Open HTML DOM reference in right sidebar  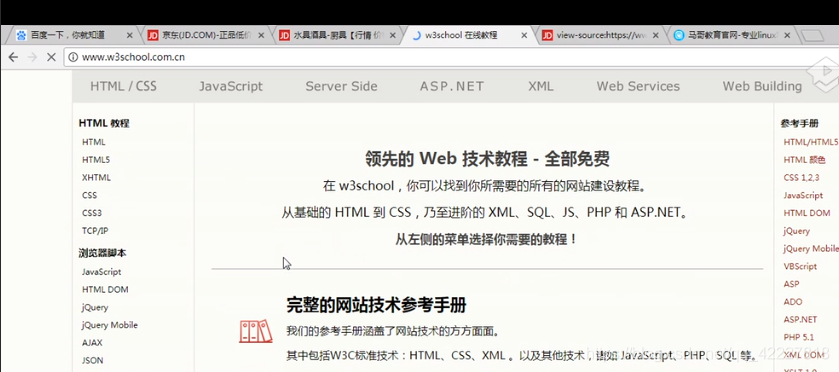807,212
